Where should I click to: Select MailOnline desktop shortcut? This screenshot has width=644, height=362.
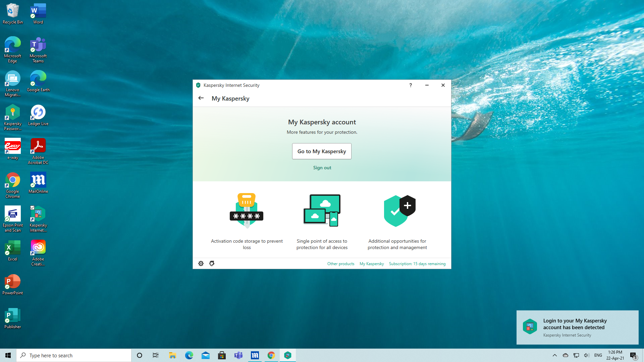click(38, 183)
